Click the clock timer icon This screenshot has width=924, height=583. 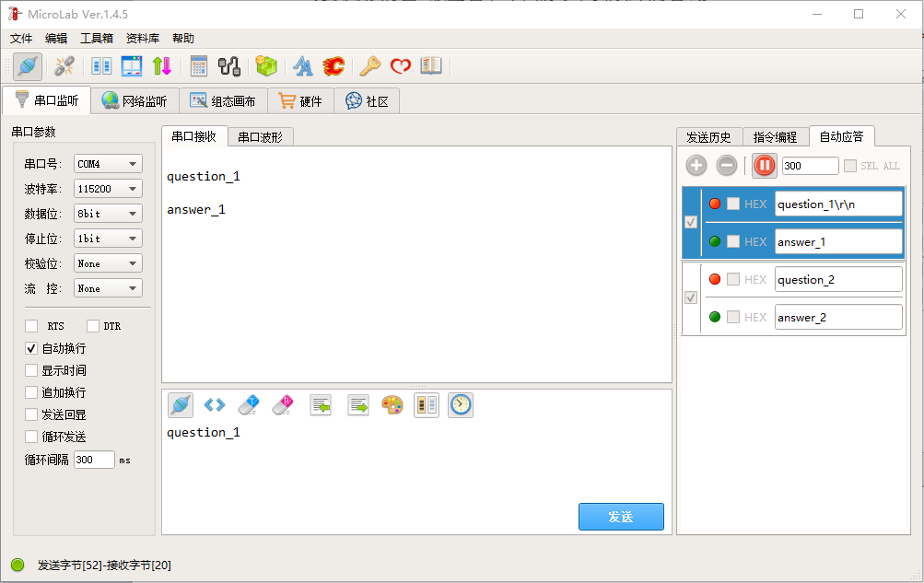[461, 405]
